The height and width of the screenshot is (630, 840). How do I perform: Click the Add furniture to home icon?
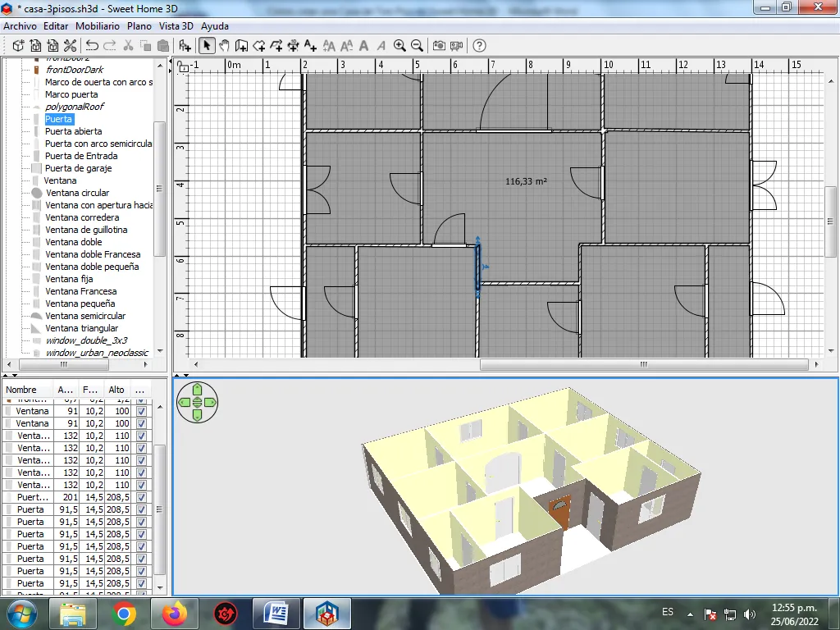(185, 46)
